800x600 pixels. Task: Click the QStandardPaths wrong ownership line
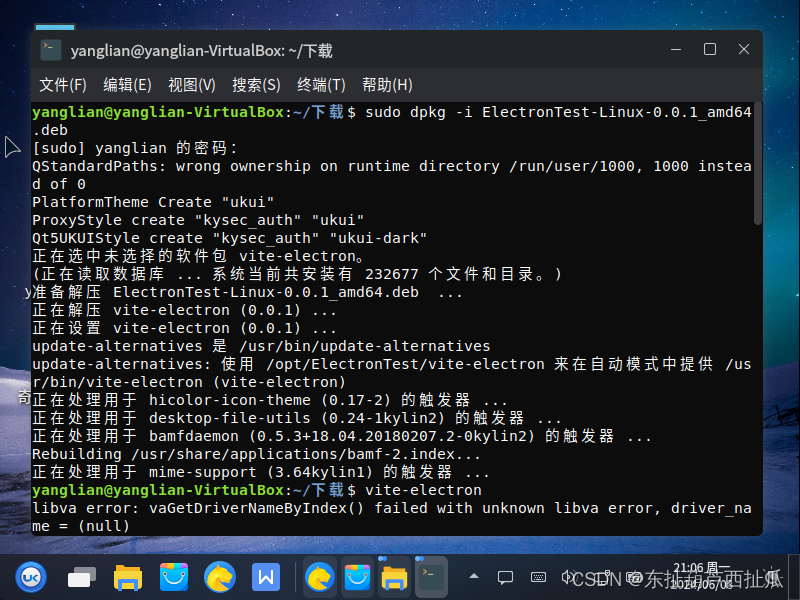click(391, 175)
